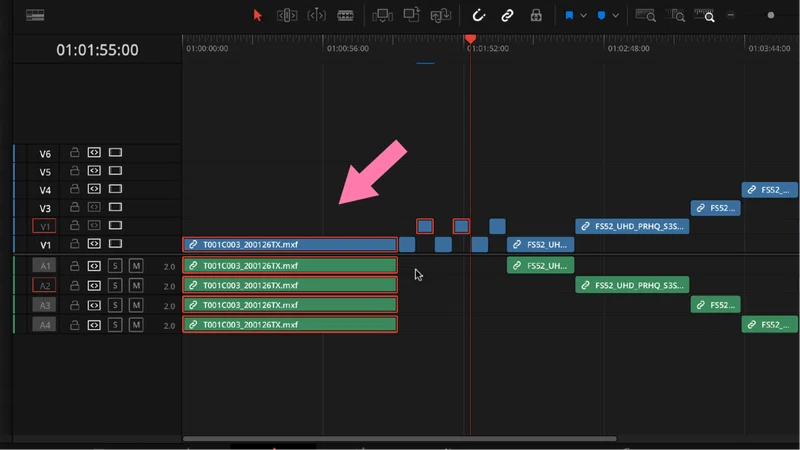Click the zoom out minus button

pos(731,15)
